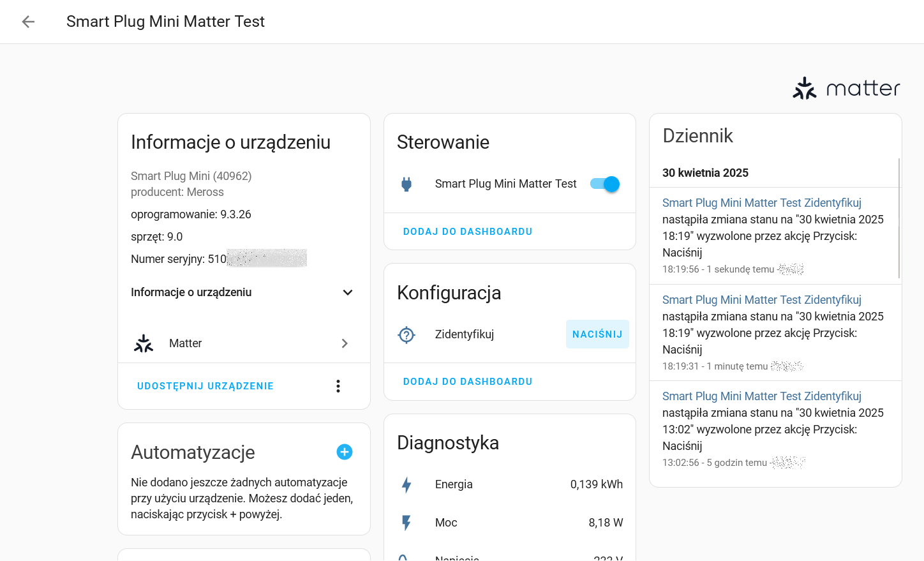Click the Automatyzacje heading
The image size is (924, 561).
point(193,453)
